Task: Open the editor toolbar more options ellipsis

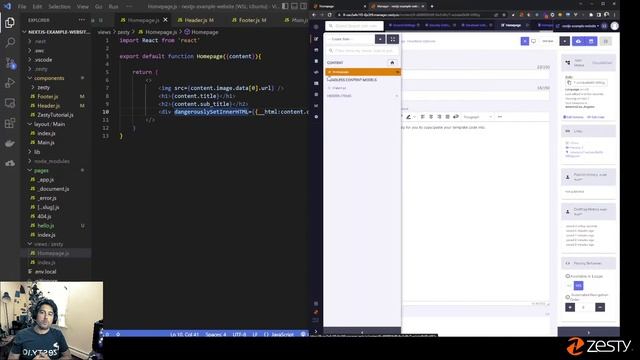Action: (x=500, y=117)
